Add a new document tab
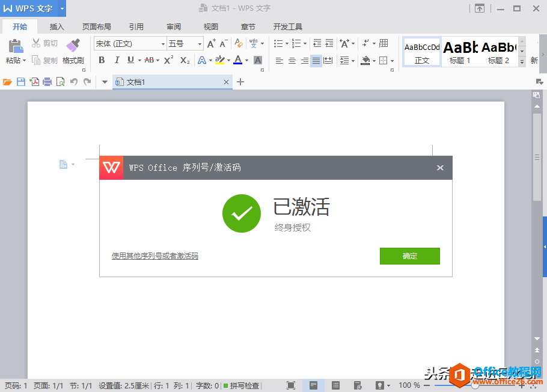This screenshot has height=392, width=547. (x=240, y=82)
